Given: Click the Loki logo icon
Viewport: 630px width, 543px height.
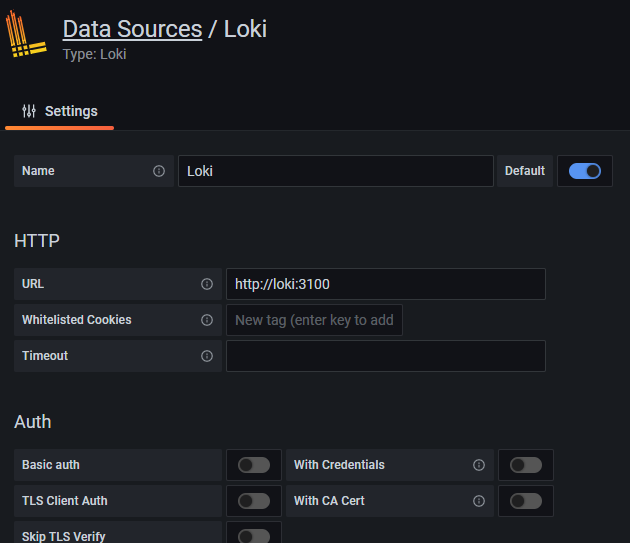Looking at the screenshot, I should coord(26,34).
